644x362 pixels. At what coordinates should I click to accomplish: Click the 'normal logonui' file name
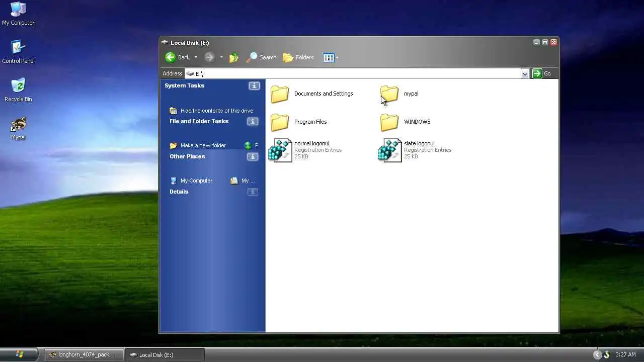[312, 143]
